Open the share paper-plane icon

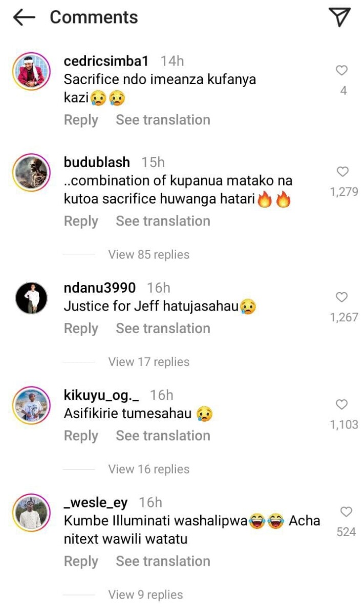point(339,17)
